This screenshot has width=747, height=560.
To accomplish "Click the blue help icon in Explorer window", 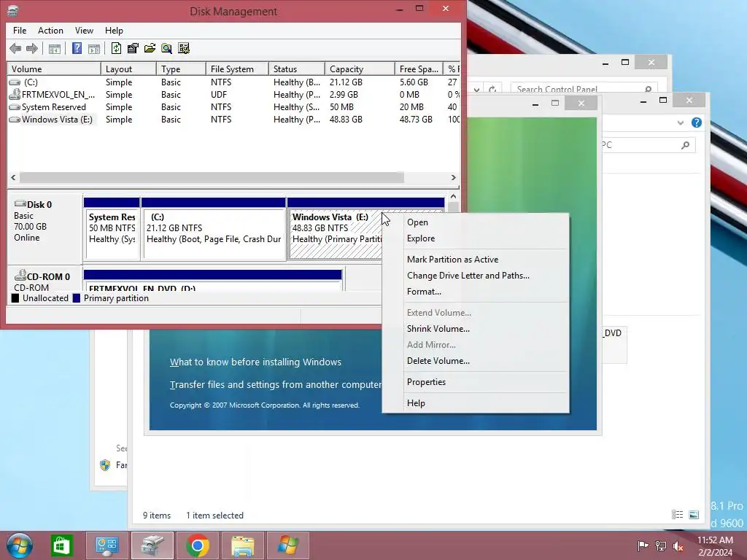I will 697,122.
